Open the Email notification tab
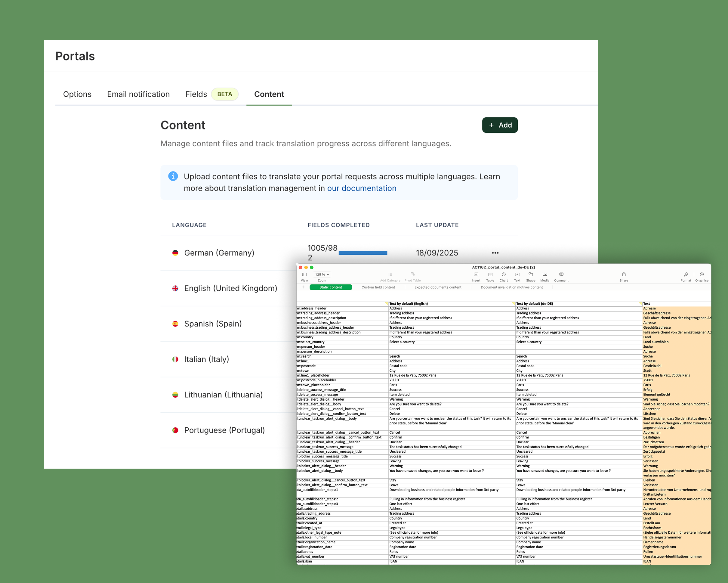The width and height of the screenshot is (728, 583). [x=138, y=94]
